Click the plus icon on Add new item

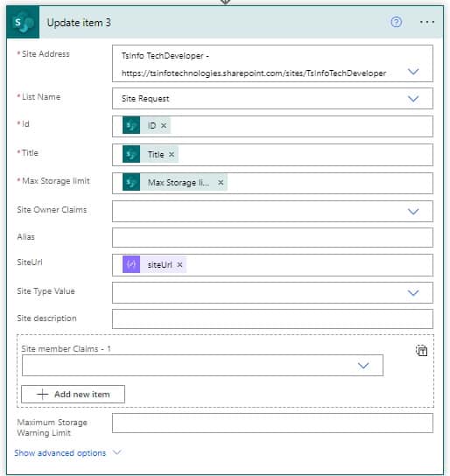[43, 394]
